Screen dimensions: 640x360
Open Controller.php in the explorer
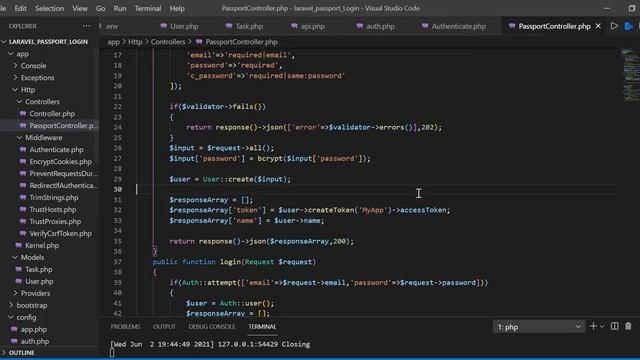click(x=51, y=113)
